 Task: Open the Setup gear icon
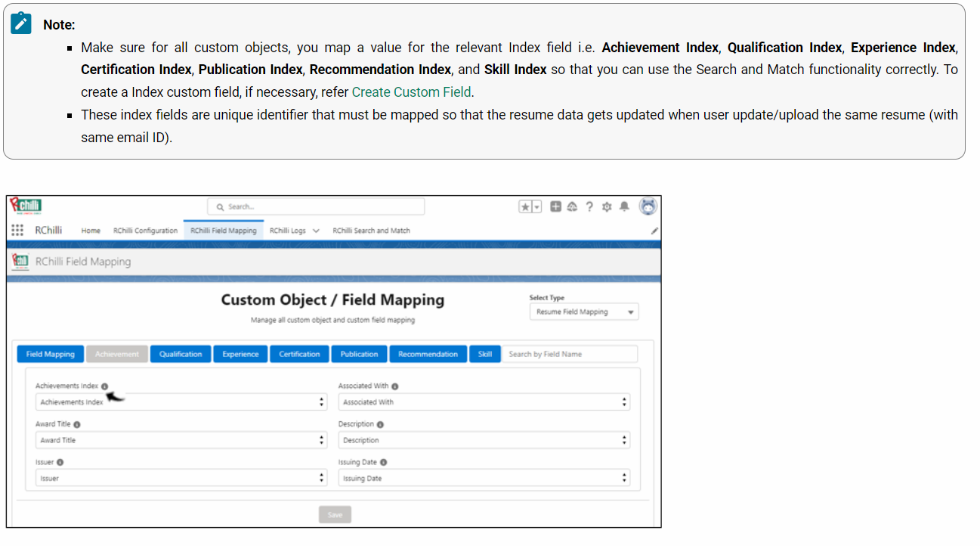(607, 206)
